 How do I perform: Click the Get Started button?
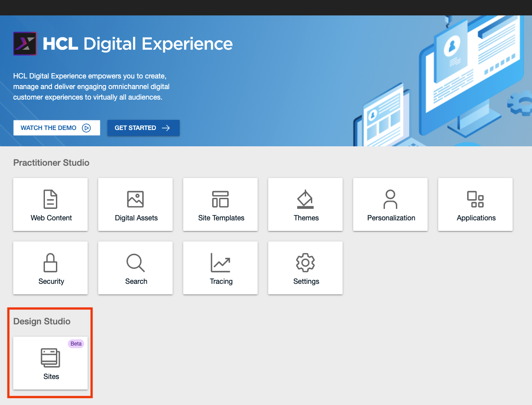(x=143, y=127)
